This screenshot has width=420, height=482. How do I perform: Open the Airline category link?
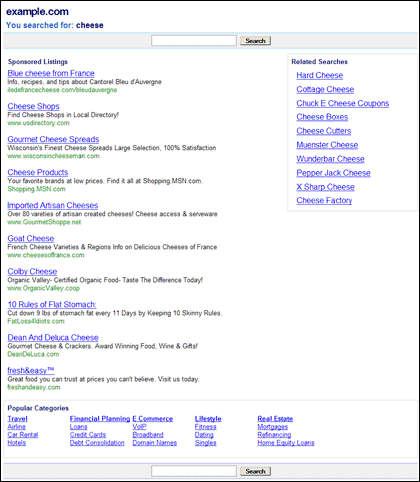click(16, 427)
